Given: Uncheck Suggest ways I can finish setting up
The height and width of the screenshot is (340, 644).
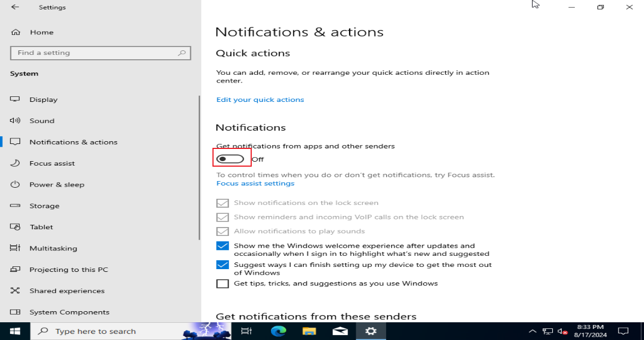Looking at the screenshot, I should pos(222,265).
